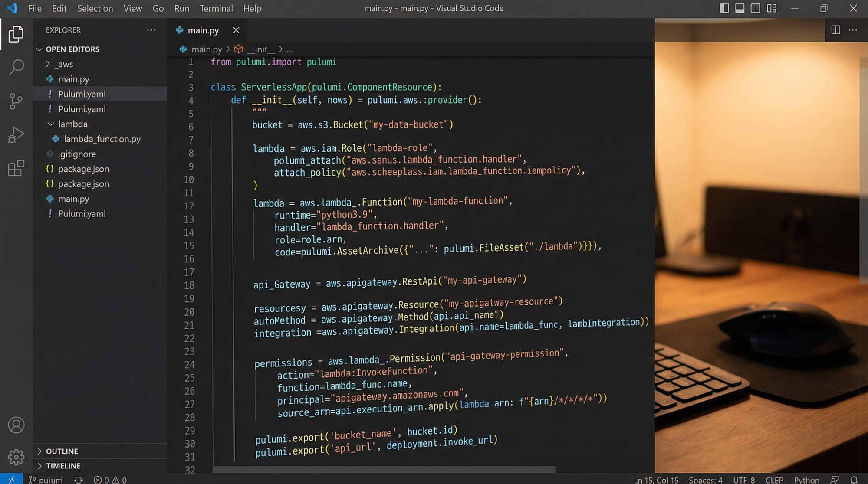Screen dimensions: 868x484
Task: Click the errors and warnings indicator
Action: coord(110,480)
